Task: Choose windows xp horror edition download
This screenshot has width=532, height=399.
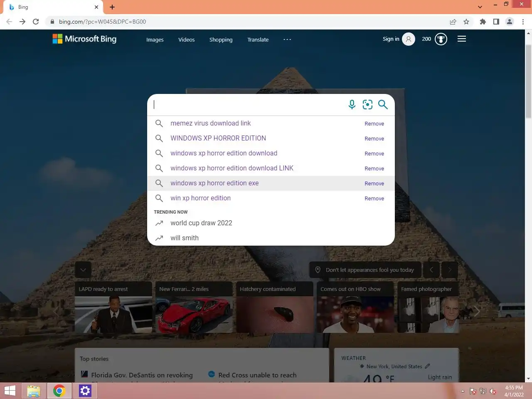Action: pos(271,153)
